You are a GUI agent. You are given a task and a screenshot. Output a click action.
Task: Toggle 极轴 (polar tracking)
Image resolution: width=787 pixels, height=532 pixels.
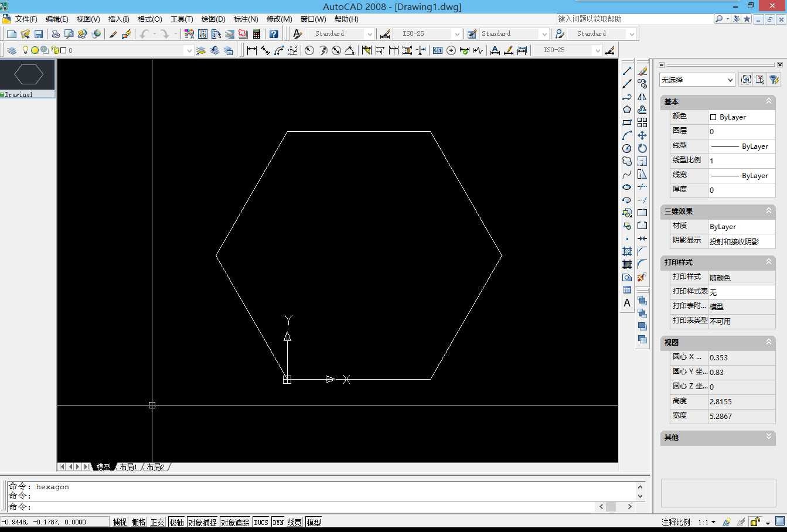(176, 522)
